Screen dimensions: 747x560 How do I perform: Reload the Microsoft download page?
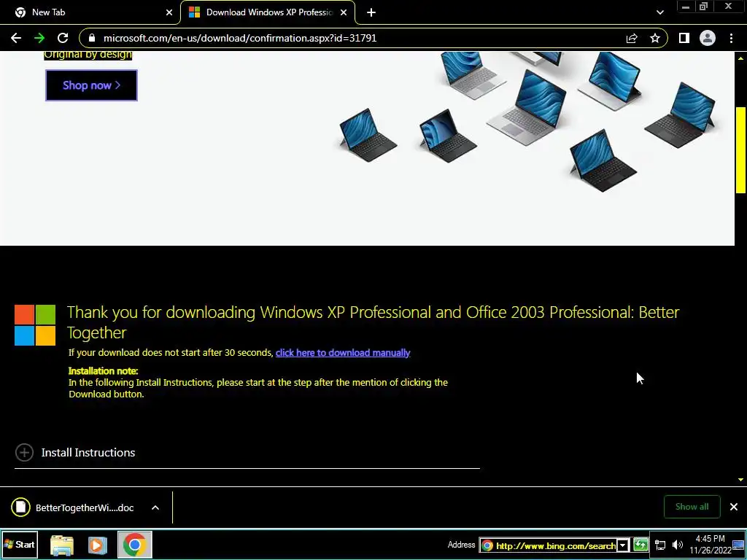[x=63, y=38]
